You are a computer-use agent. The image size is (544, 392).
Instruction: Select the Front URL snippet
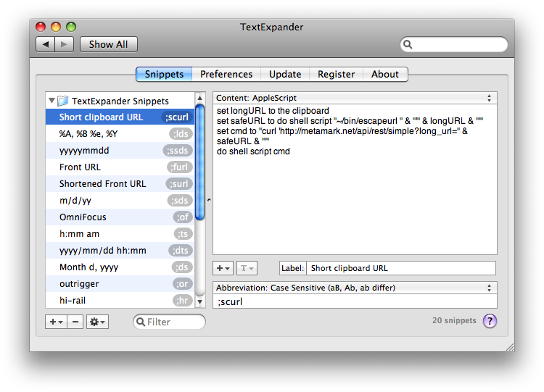[x=120, y=167]
